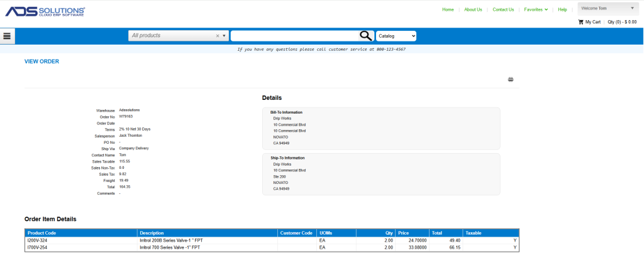Click Sales Taxable value 115.55
This screenshot has height=258, width=644.
(x=125, y=161)
